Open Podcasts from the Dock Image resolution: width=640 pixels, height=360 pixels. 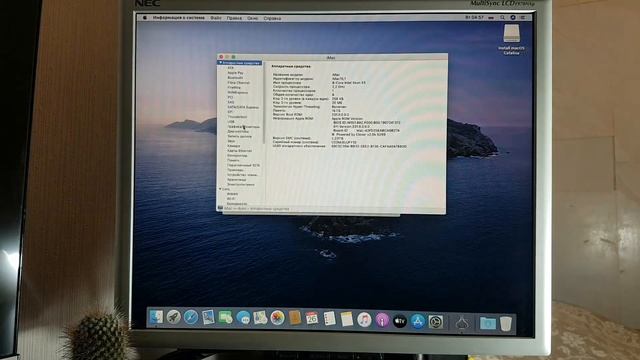pos(382,320)
